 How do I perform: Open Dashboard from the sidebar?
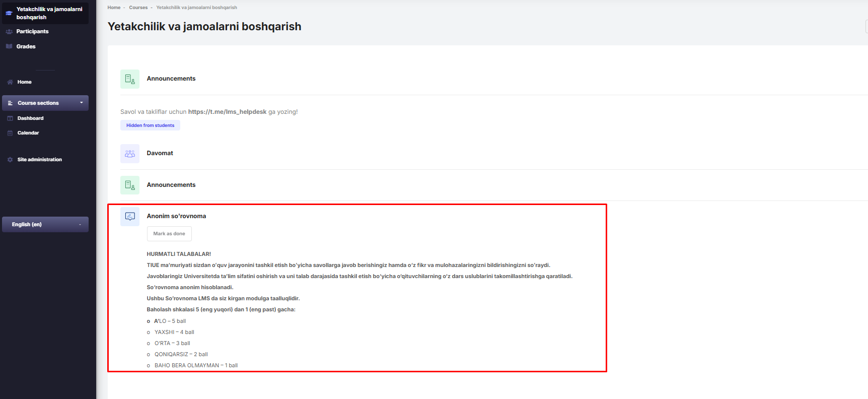click(30, 118)
